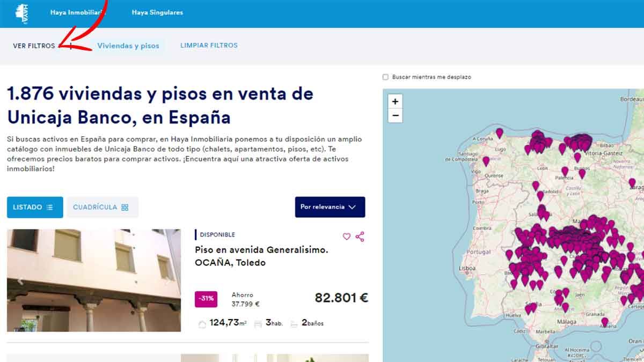
Task: Open the Viviendas y pisos filter
Action: pyautogui.click(x=128, y=46)
